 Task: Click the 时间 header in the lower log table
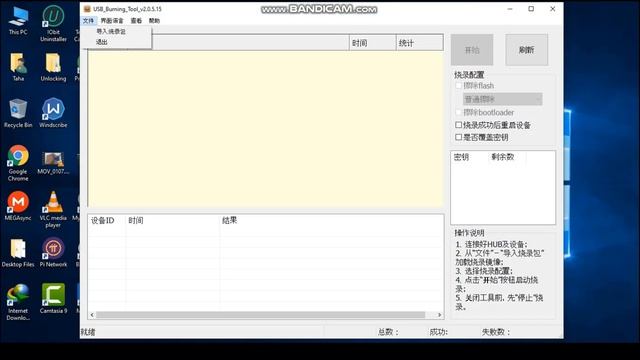coord(173,220)
